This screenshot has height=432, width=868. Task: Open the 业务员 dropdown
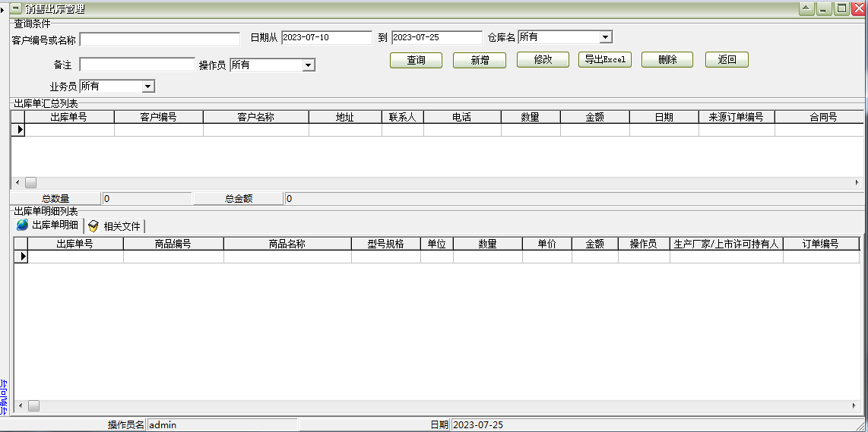click(148, 87)
